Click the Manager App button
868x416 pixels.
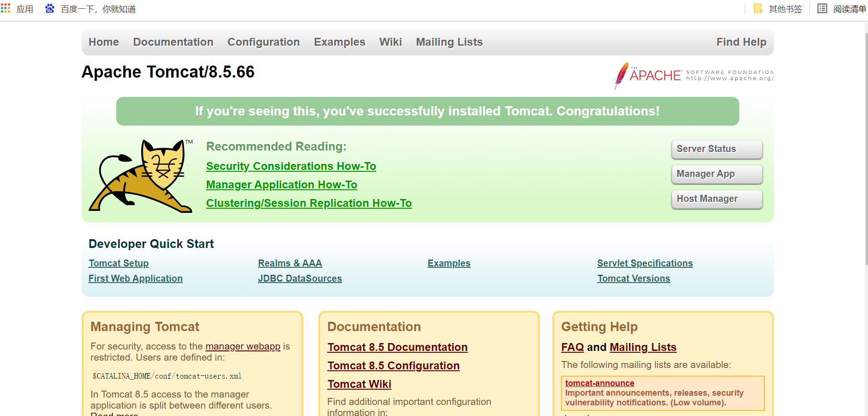(x=717, y=174)
